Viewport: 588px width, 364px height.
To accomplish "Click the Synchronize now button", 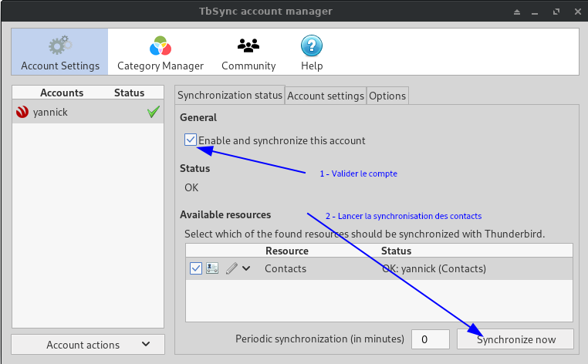I will [515, 339].
